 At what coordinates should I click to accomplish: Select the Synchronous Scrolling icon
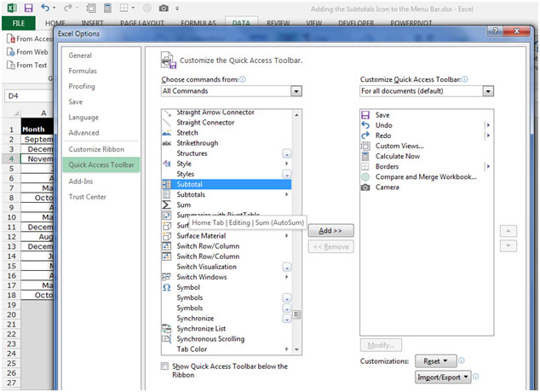167,338
